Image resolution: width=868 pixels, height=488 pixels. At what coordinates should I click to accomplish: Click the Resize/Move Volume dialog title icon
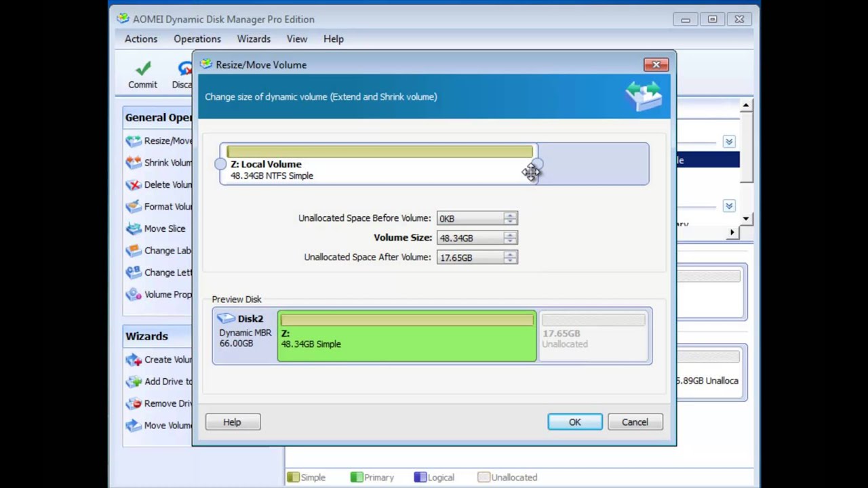pos(205,64)
